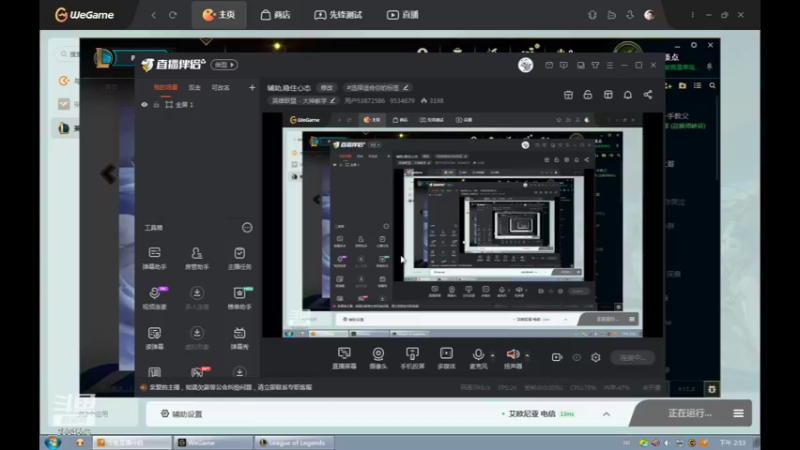Open the 主播任务 tool
This screenshot has height=450, width=800.
[x=239, y=257]
